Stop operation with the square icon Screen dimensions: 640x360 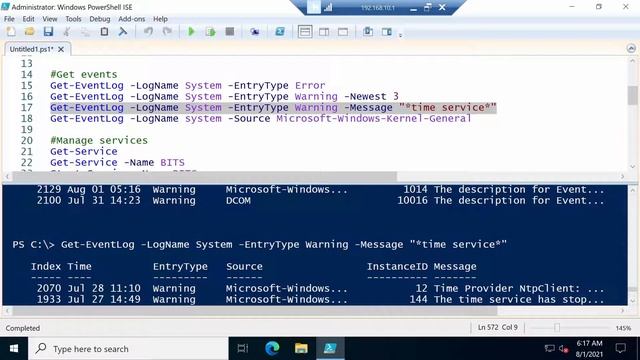[x=230, y=32]
